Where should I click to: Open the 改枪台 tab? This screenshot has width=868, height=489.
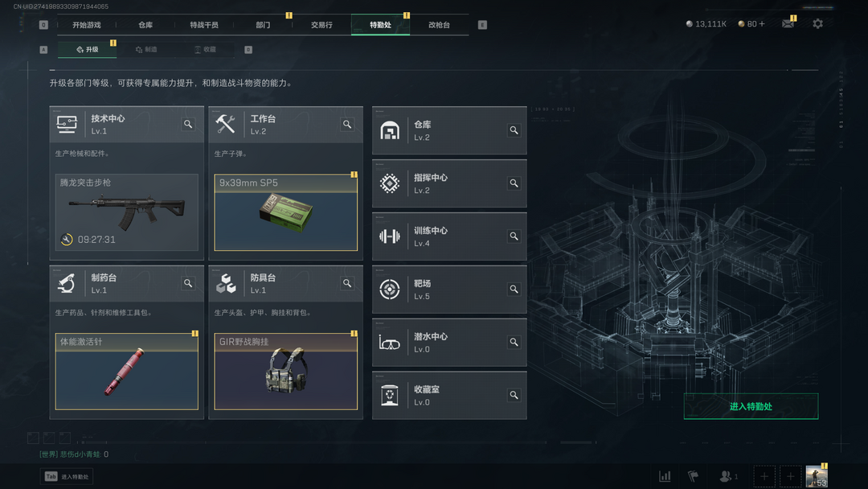click(439, 25)
